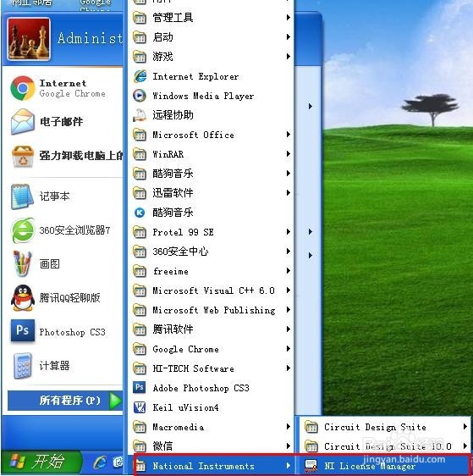Open the Circuit Design Suite 10.0 folder icon
The width and height of the screenshot is (473, 476).
coord(311,446)
